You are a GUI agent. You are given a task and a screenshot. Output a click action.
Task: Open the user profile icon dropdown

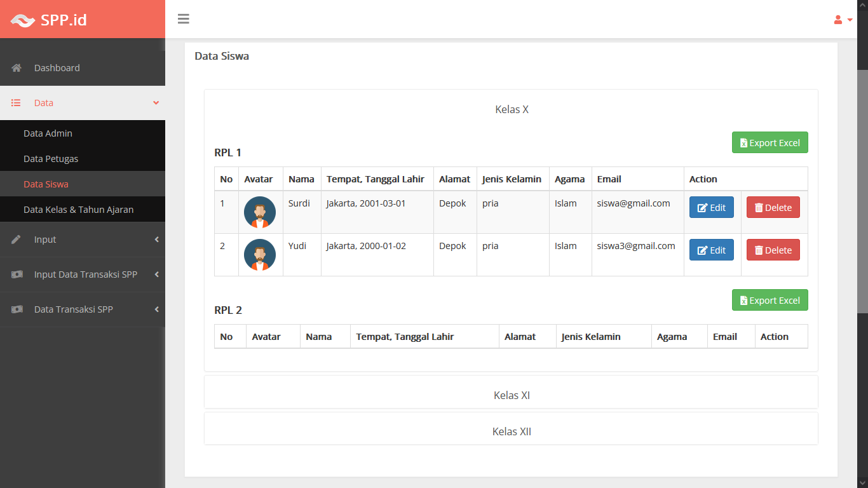pos(843,20)
